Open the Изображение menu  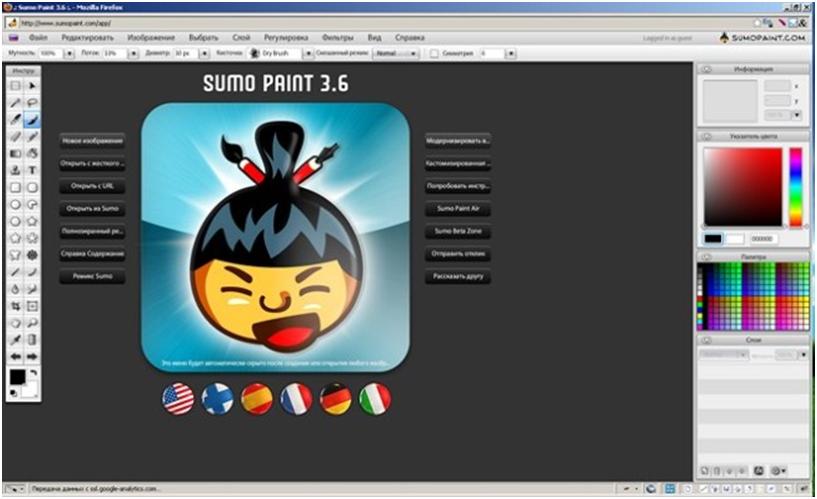pos(151,38)
